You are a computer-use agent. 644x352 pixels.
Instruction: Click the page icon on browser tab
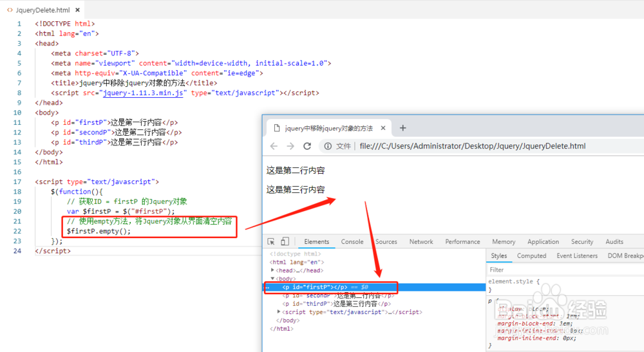click(x=277, y=128)
